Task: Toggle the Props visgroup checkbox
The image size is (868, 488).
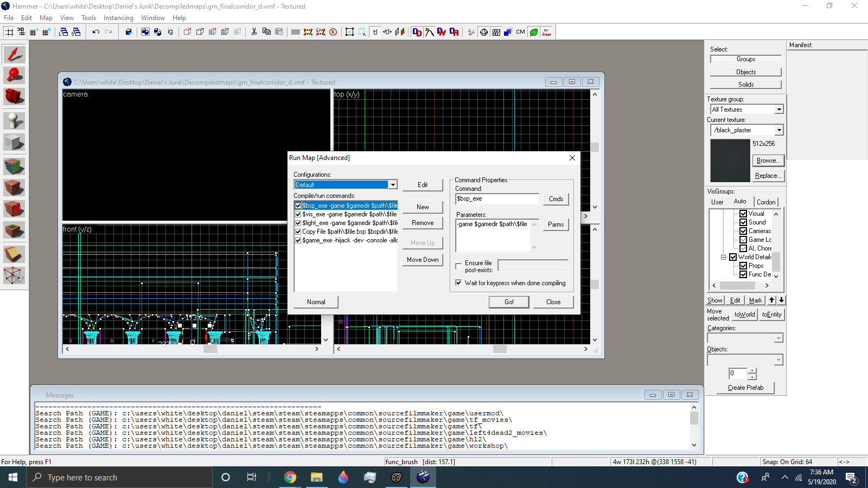Action: coord(743,266)
